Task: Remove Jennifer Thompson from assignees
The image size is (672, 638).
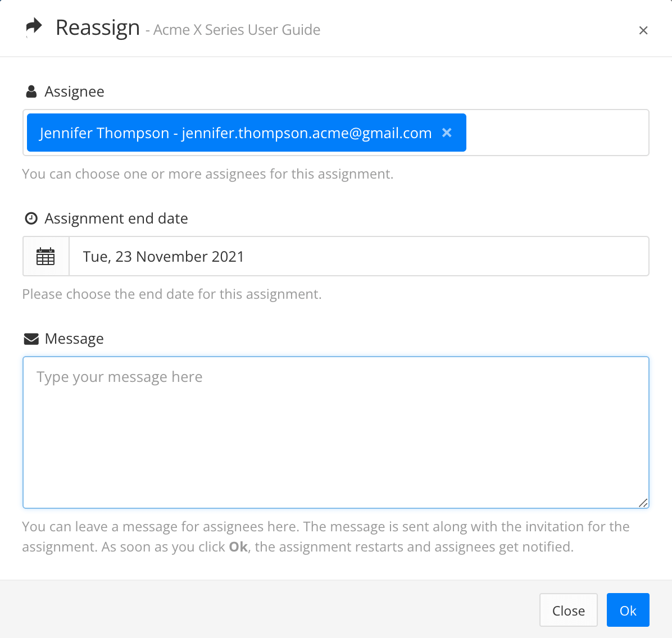Action: click(447, 133)
